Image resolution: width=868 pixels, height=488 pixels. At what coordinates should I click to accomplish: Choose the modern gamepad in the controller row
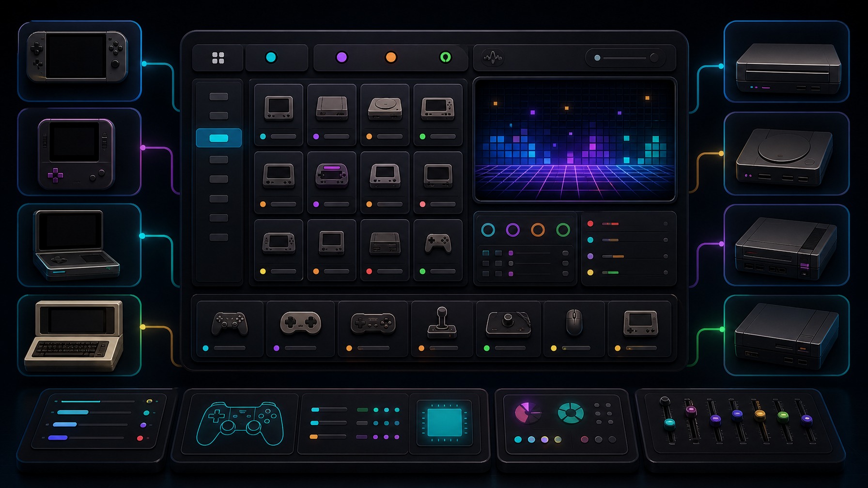[230, 329]
